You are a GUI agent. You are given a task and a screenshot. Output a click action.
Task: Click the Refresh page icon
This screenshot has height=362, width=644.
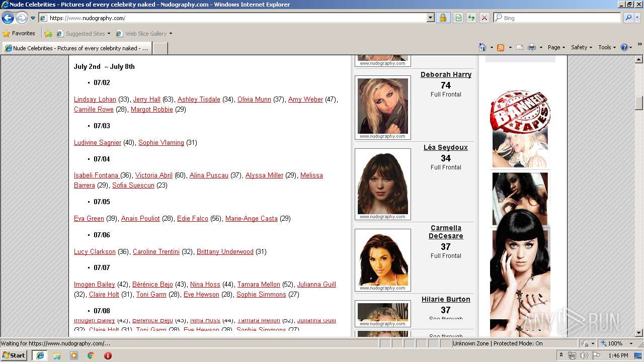click(x=471, y=18)
